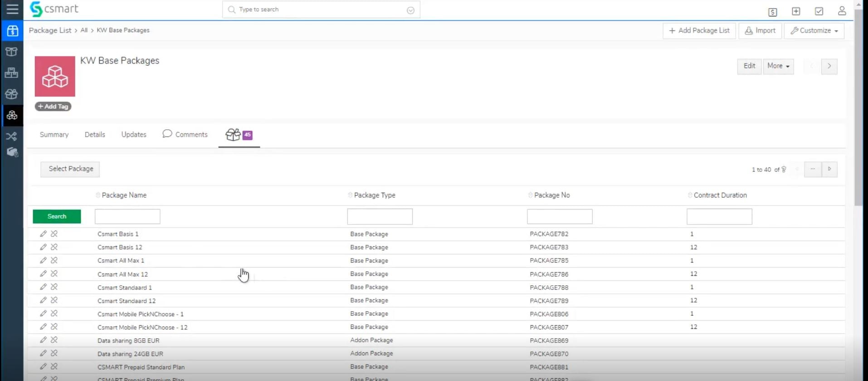This screenshot has width=868, height=381.
Task: Open the active package list cubes sidebar icon
Action: (12, 115)
